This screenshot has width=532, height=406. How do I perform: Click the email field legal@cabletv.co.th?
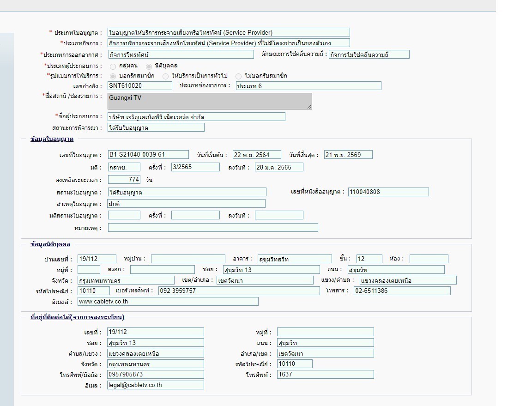tap(155, 385)
